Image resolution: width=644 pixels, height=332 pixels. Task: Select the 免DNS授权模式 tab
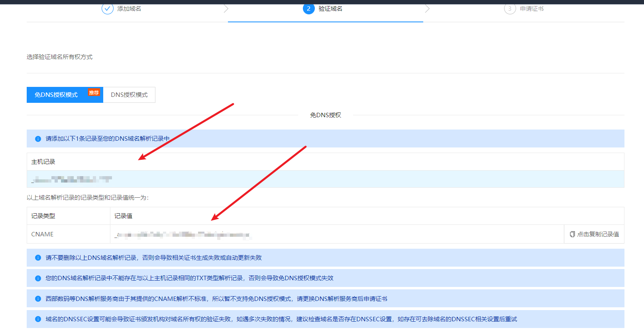point(65,95)
